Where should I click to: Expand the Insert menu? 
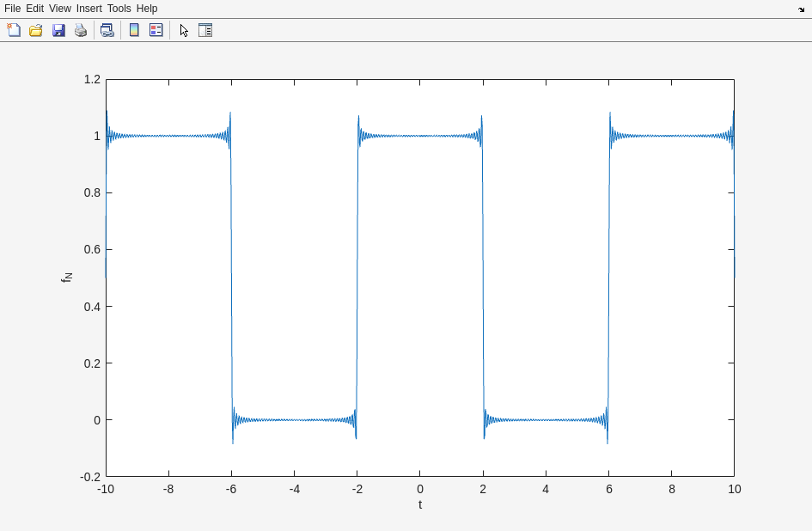click(89, 9)
